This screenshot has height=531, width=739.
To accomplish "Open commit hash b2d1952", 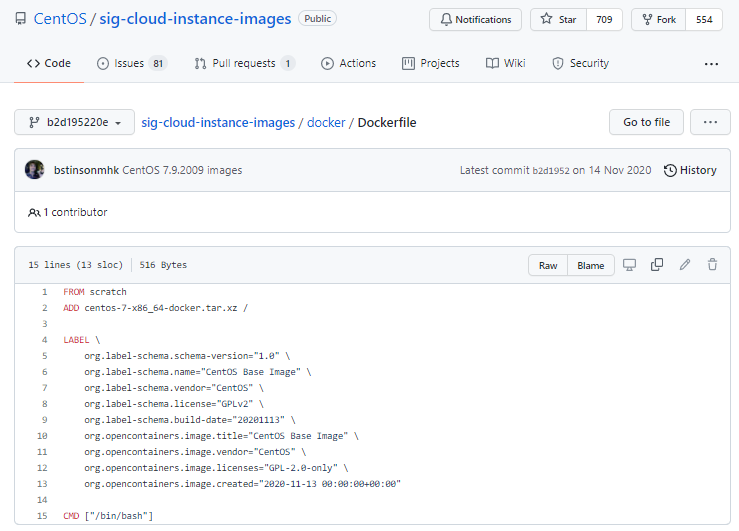I will 550,171.
